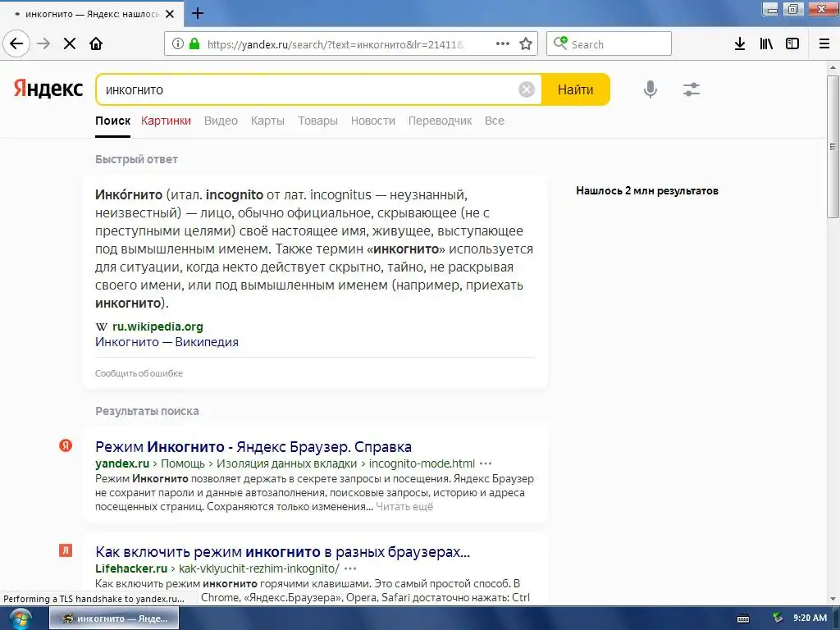Click the 9:20 AM taskbar clock
Viewport: 840px width, 630px height.
click(x=810, y=619)
